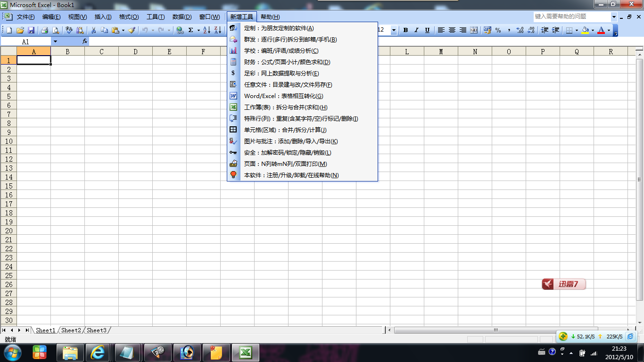Open the Borders dropdown arrow
This screenshot has width=644, height=362.
point(577,30)
